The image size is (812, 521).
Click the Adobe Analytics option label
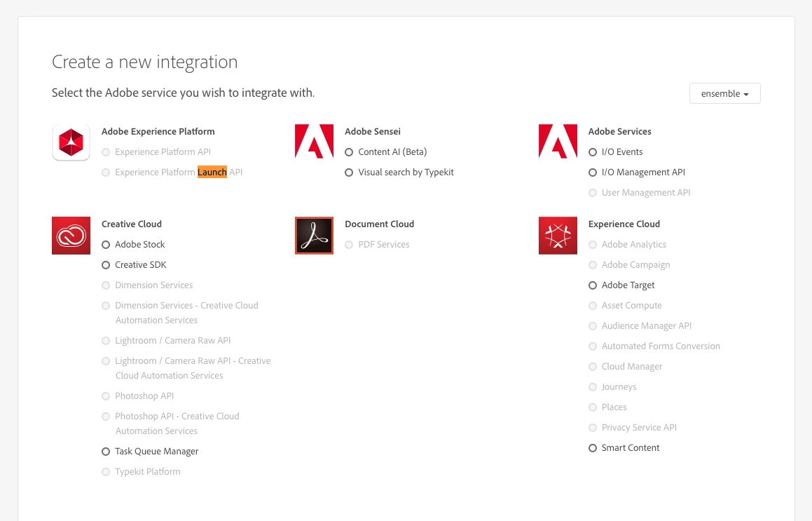coord(634,244)
